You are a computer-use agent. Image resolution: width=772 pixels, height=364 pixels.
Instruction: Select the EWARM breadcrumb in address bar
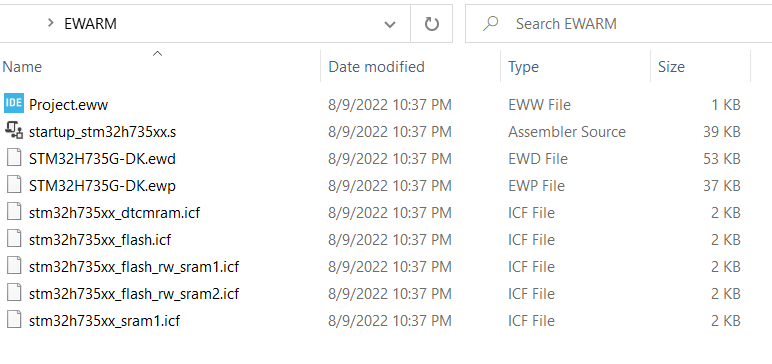pos(91,24)
